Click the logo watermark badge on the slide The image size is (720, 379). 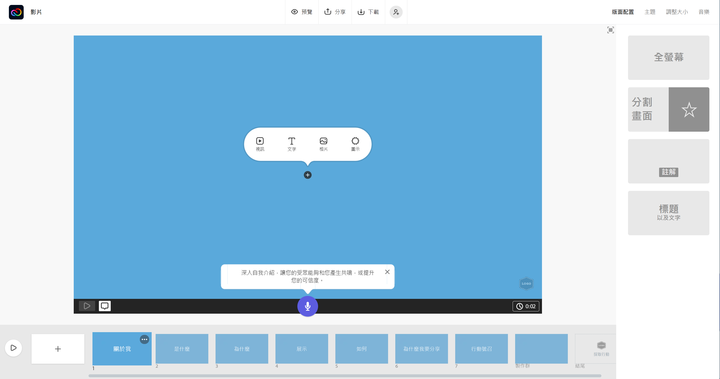526,283
